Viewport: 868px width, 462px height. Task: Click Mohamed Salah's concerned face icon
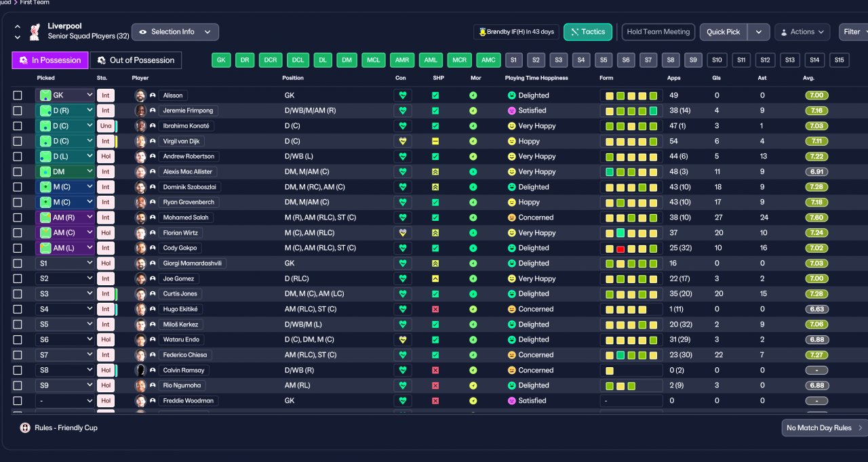[511, 217]
